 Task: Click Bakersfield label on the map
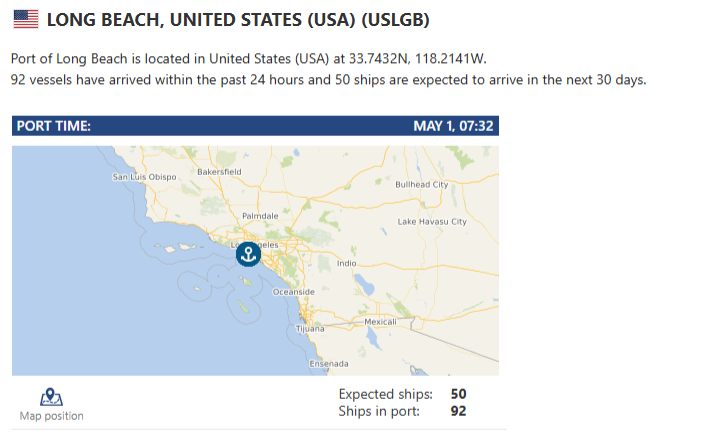[219, 172]
